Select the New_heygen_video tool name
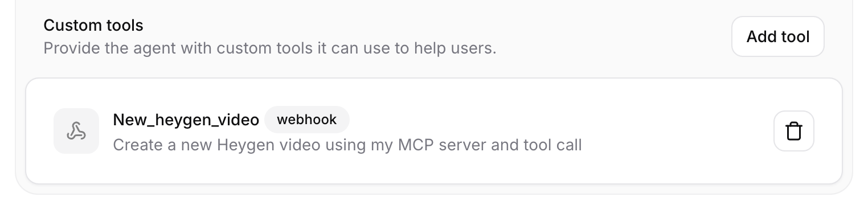Screen dimensions: 868x205 pyautogui.click(x=186, y=120)
